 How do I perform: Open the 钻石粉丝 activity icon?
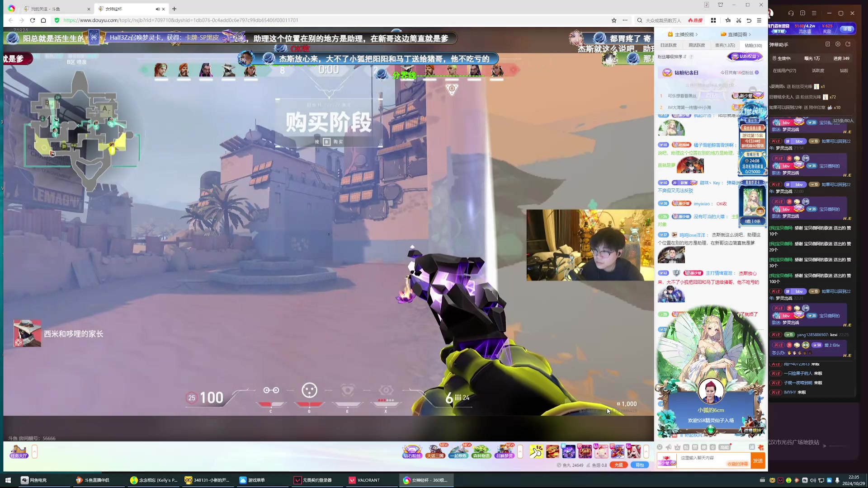(x=412, y=451)
